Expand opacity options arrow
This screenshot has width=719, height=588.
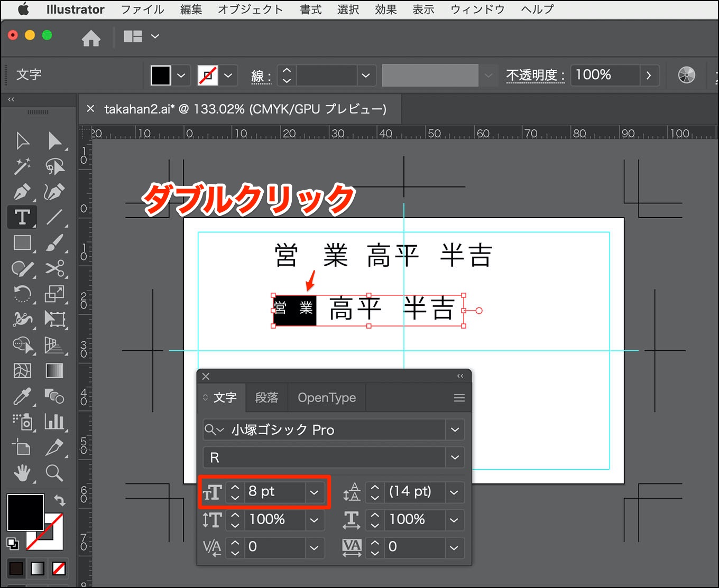tap(649, 76)
